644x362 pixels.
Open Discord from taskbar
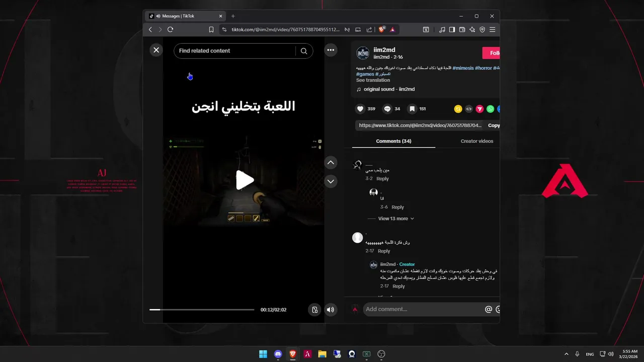pyautogui.click(x=278, y=354)
